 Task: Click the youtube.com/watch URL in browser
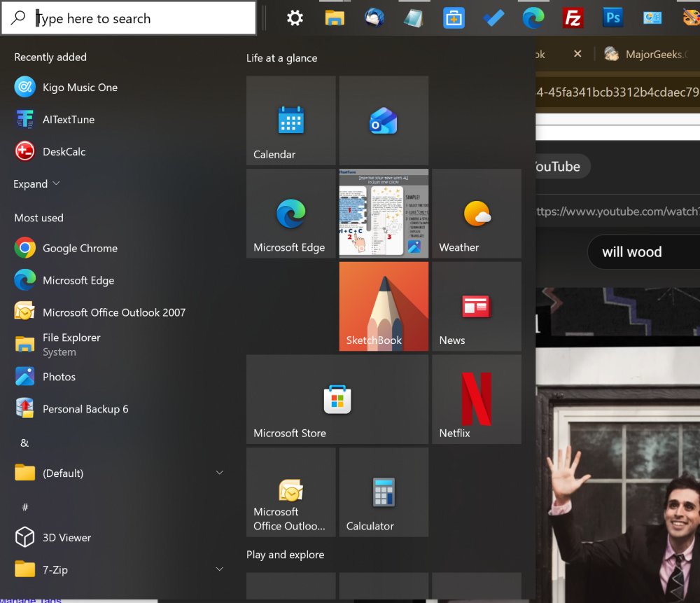click(618, 211)
